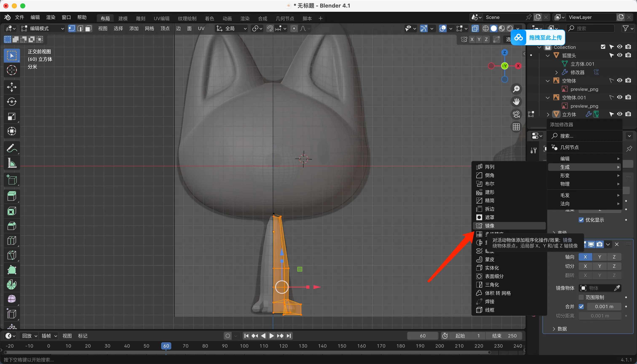This screenshot has height=364, width=637.
Task: Hide 狐狸头 object via eye icon
Action: coord(620,55)
